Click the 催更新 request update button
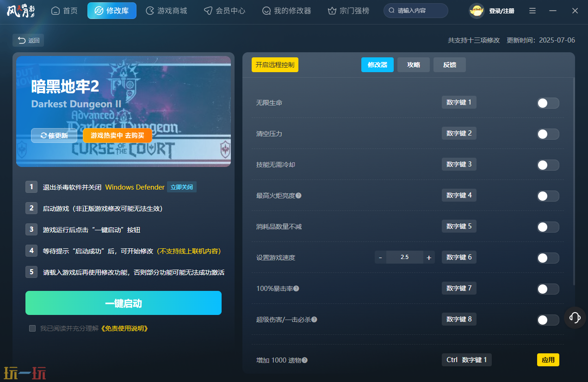Viewport: 588px width, 382px height. [x=54, y=136]
